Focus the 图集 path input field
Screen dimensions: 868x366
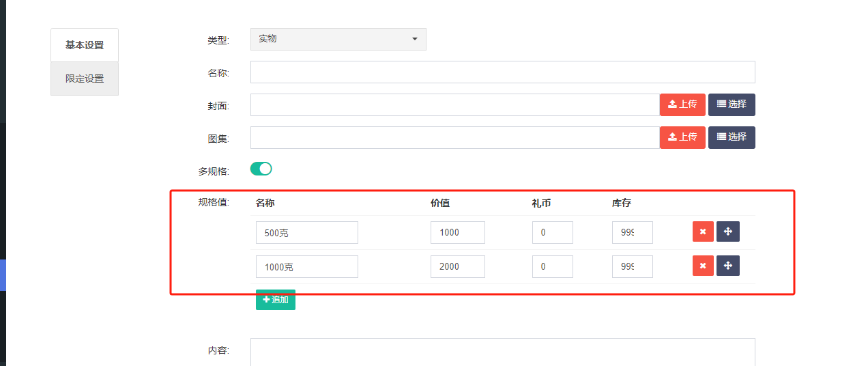pos(455,137)
